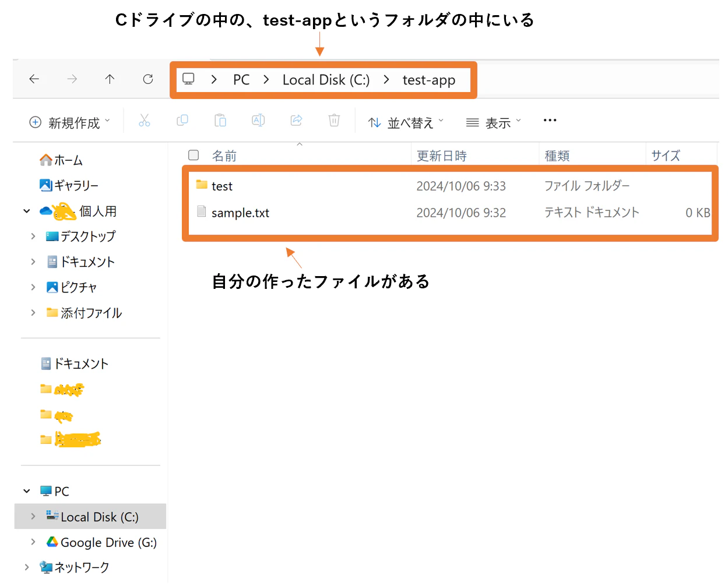Image resolution: width=728 pixels, height=586 pixels.
Task: Select the Delete trash icon
Action: coord(334,121)
